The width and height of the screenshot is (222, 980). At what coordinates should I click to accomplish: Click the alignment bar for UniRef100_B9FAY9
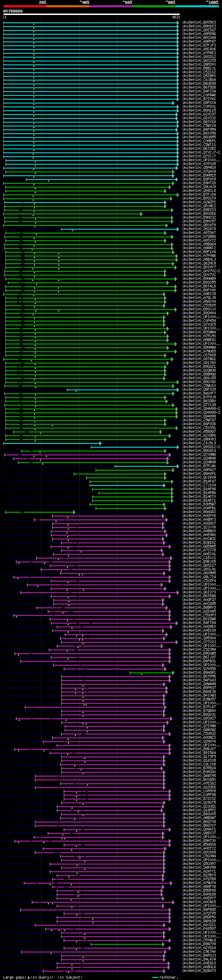click(x=102, y=179)
